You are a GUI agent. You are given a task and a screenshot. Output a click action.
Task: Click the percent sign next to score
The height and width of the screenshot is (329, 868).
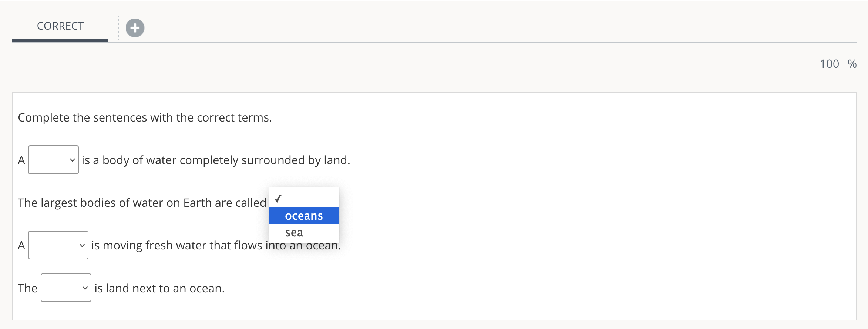point(852,64)
